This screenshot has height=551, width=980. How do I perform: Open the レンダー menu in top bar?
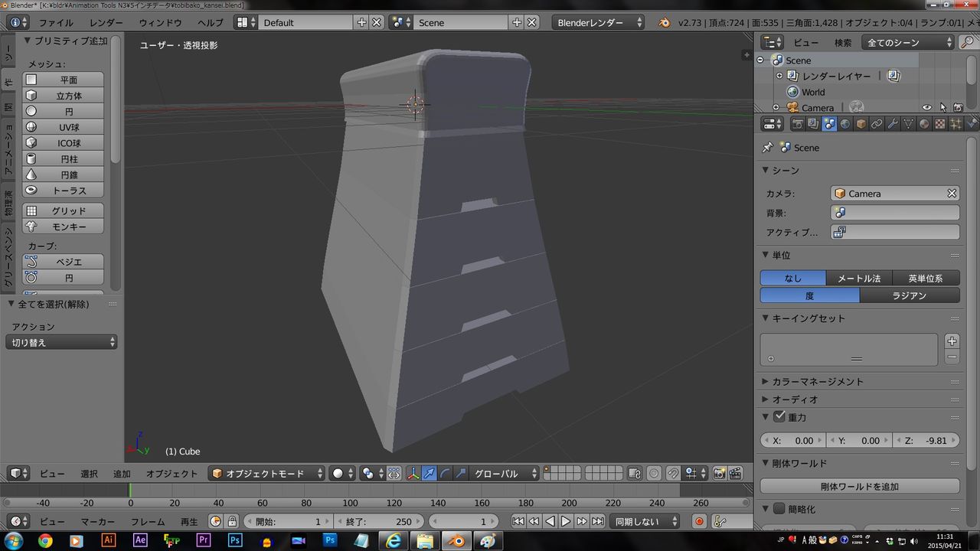(106, 22)
